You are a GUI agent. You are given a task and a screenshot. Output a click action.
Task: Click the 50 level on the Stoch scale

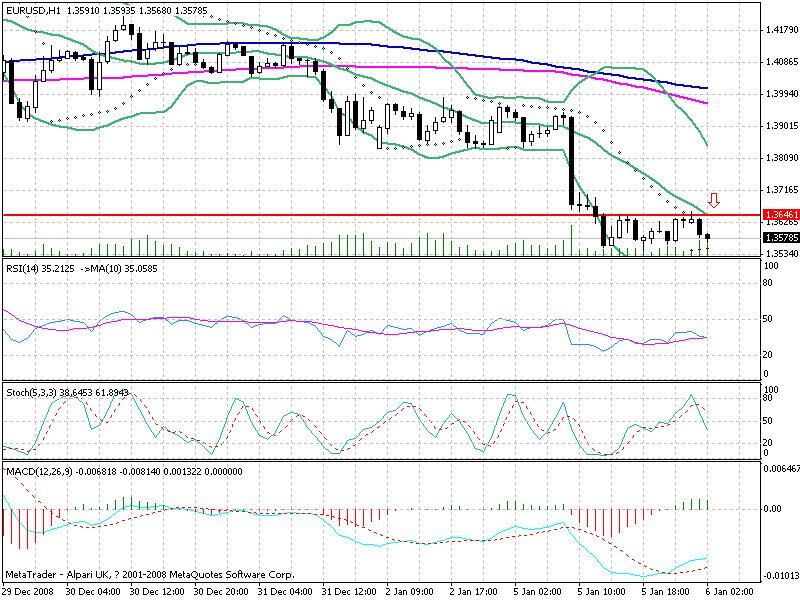pyautogui.click(x=768, y=421)
